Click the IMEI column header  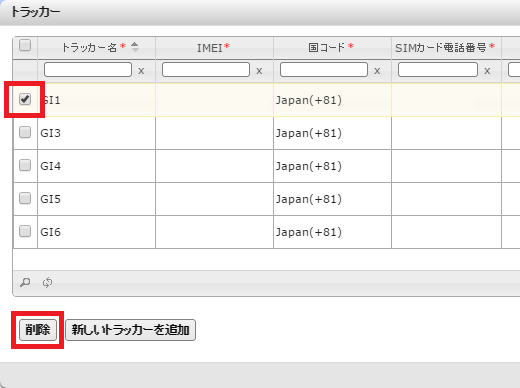click(x=214, y=48)
